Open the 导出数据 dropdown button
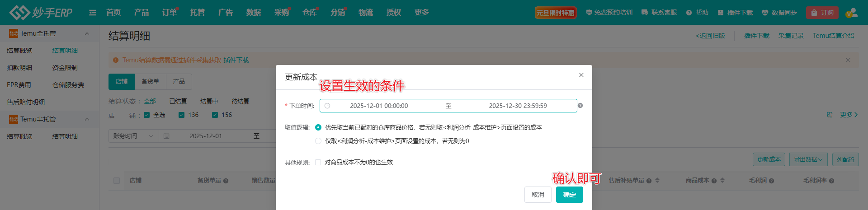 808,159
